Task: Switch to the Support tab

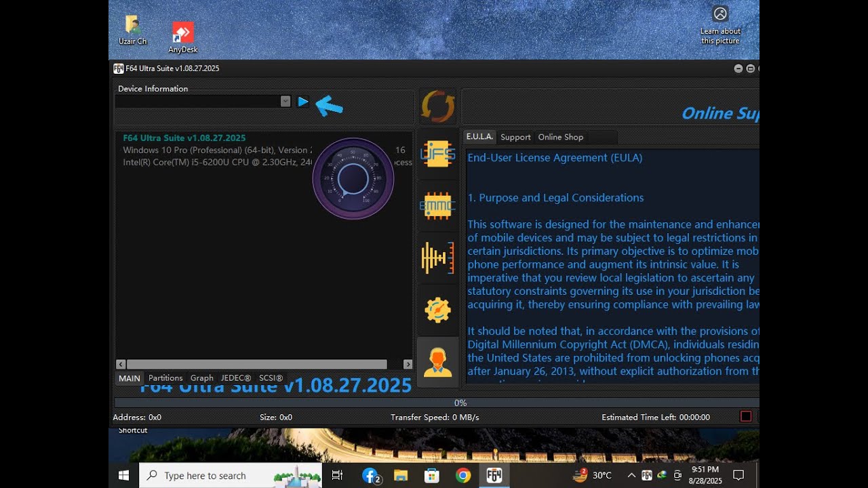Action: pyautogui.click(x=515, y=137)
